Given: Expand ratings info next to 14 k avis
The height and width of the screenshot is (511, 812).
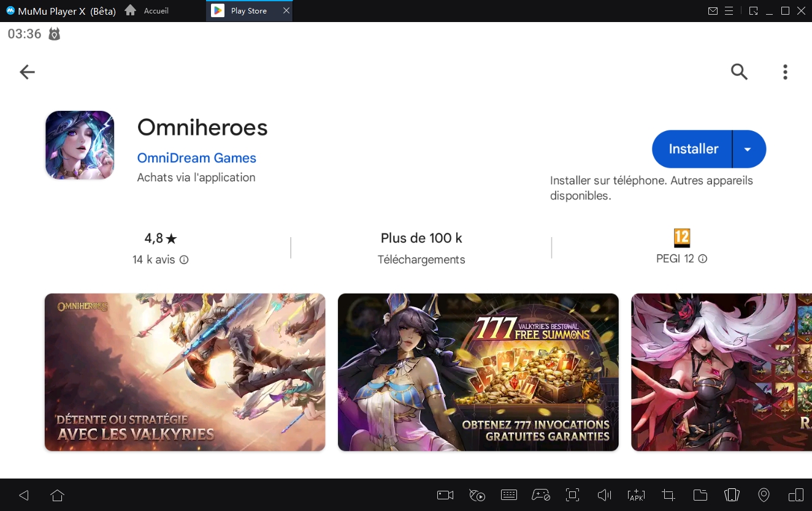Looking at the screenshot, I should pos(185,259).
